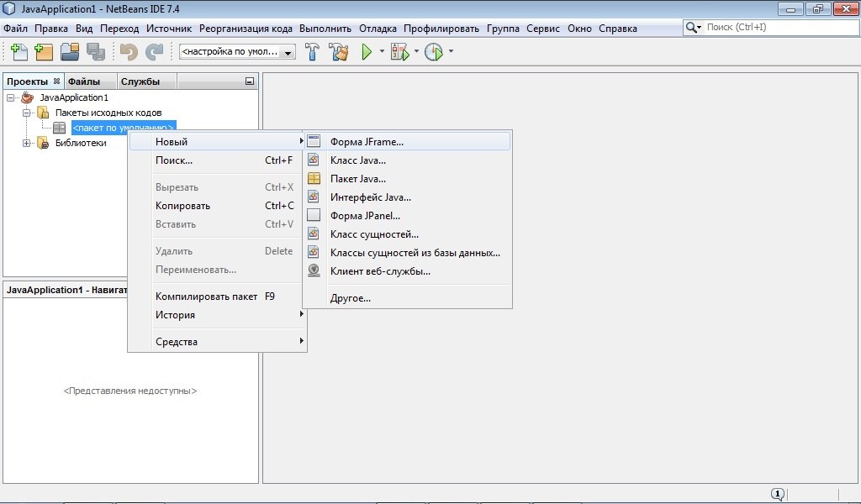Choose Компилировать пакет in context menu
Viewport: 861px width, 504px height.
pyautogui.click(x=218, y=297)
